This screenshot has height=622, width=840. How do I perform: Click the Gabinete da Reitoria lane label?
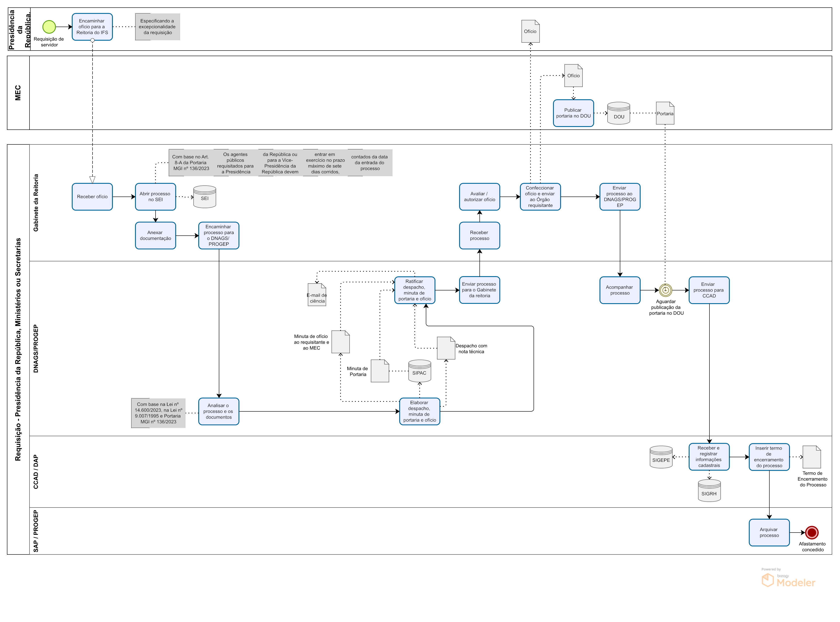click(36, 203)
